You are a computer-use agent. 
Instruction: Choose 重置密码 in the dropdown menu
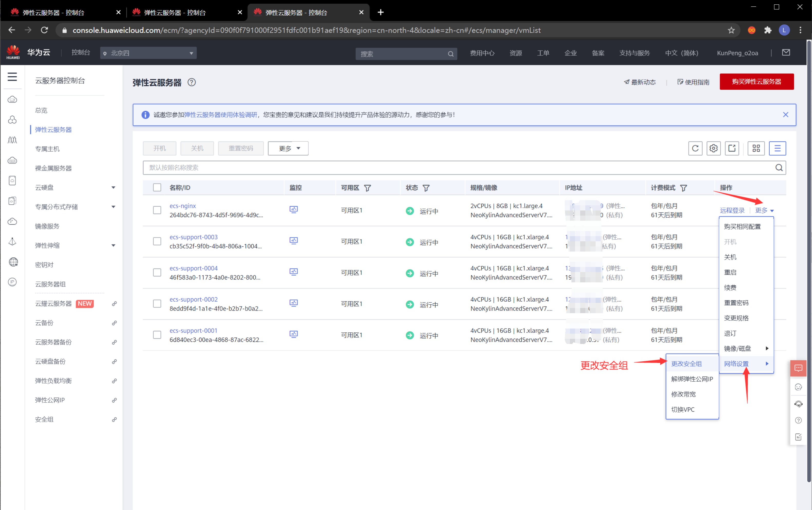(746, 303)
